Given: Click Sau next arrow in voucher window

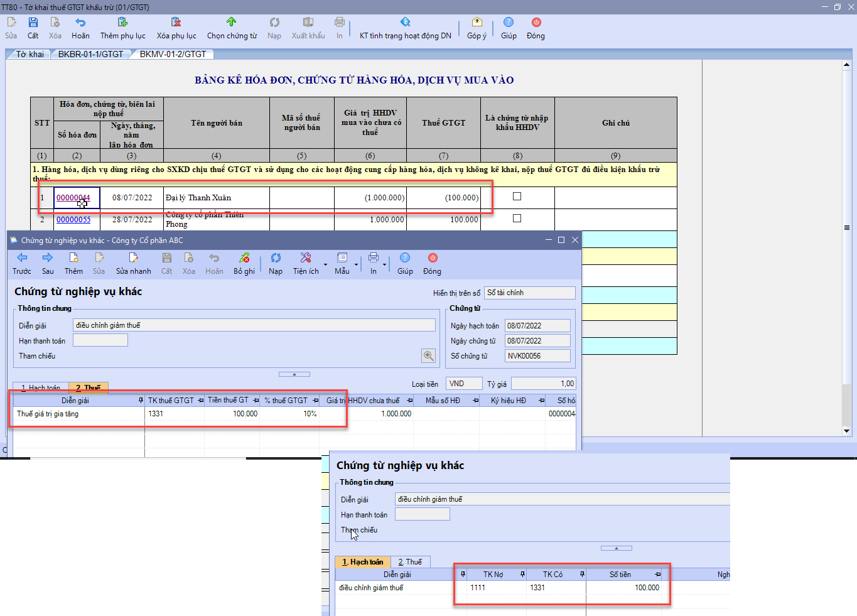Looking at the screenshot, I should 48,257.
